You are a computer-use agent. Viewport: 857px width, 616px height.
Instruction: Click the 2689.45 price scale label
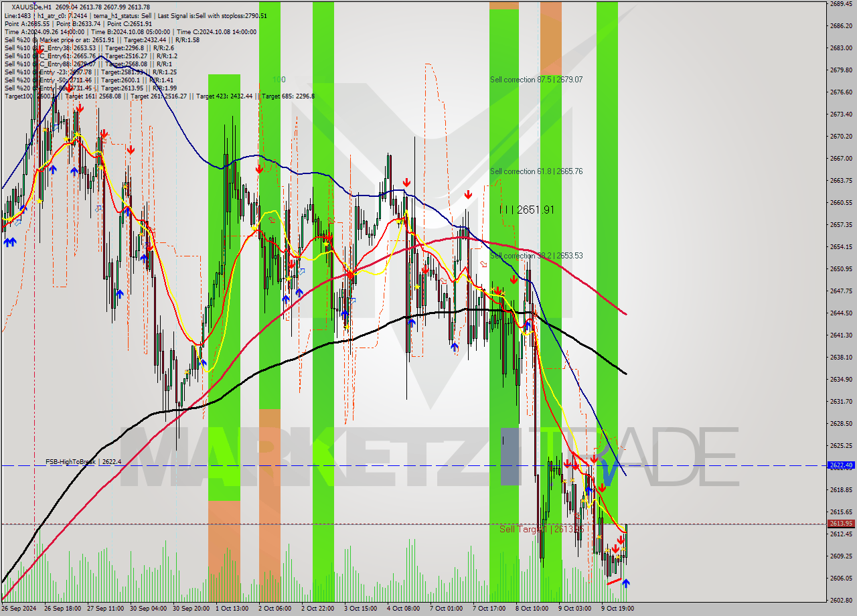(841, 4)
